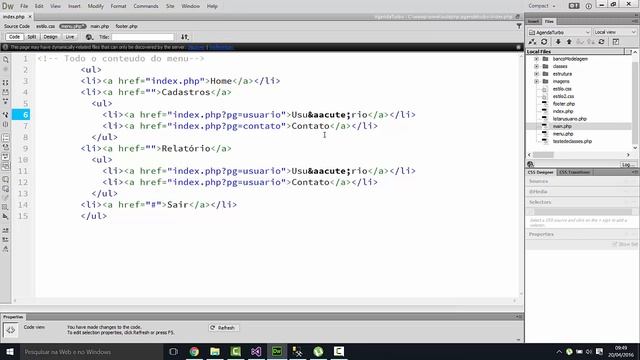The image size is (640, 360).
Task: Open the Local view dropdown
Action: point(615,32)
